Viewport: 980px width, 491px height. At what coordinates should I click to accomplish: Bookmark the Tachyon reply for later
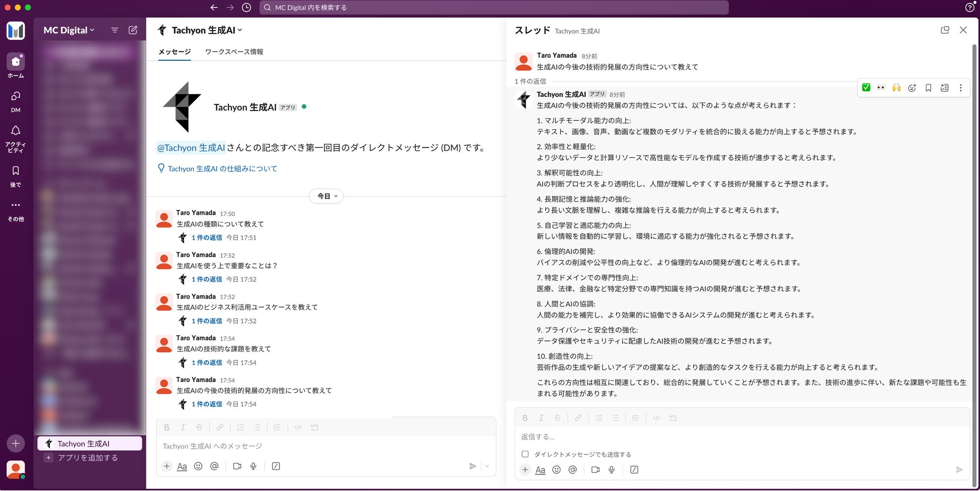[x=928, y=87]
